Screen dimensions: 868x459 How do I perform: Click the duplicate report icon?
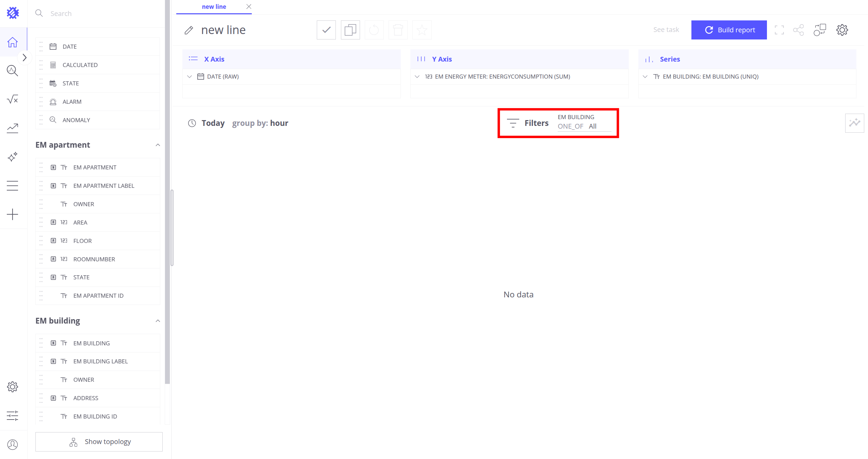(350, 30)
